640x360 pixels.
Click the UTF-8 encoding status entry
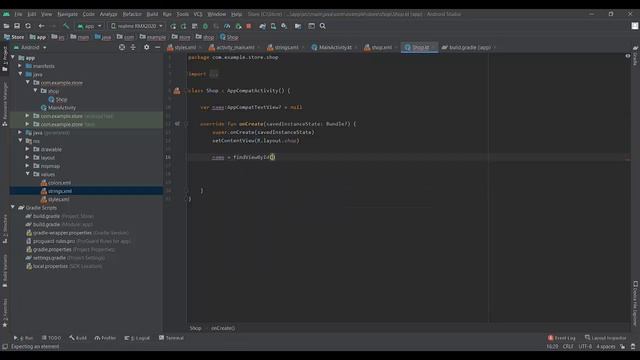(x=585, y=347)
